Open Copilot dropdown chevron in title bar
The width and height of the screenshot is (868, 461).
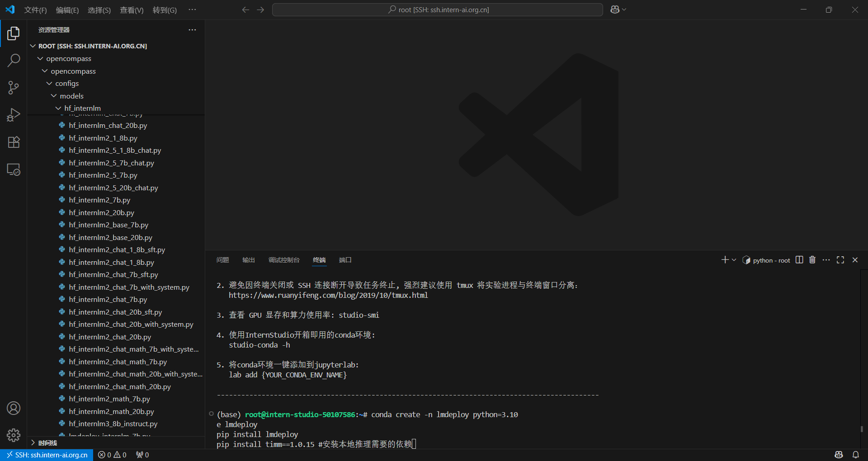pos(624,9)
